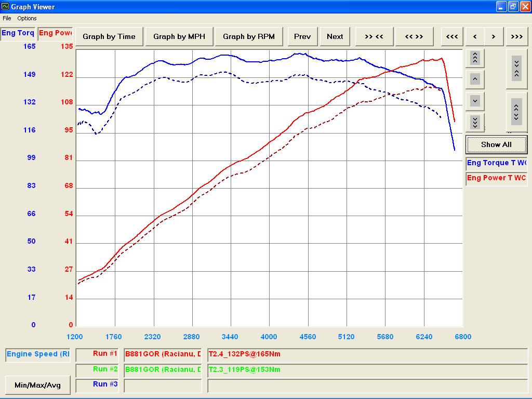Screen dimensions: 532x399
Task: Click the triple down-chevron button beside the graph
Action: point(475,123)
